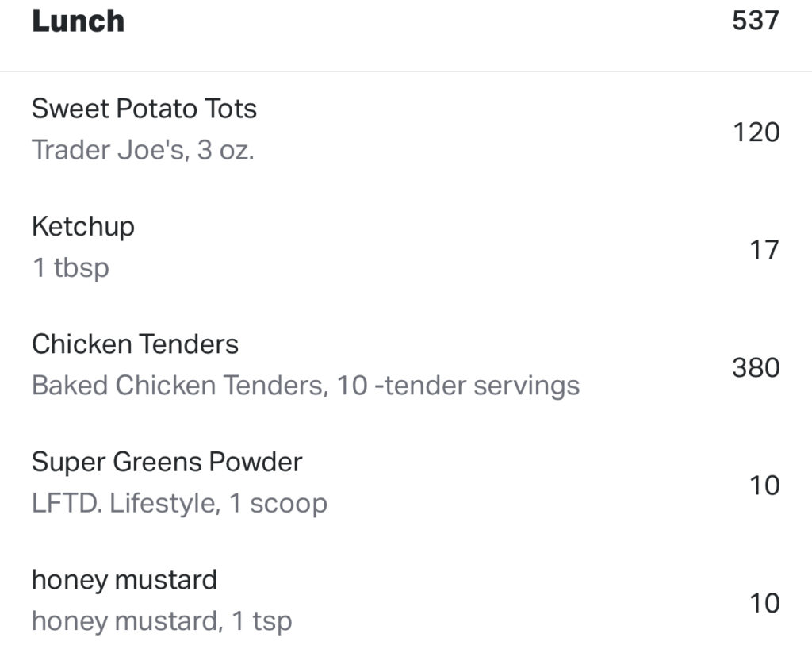Viewport: 812px width, 649px height.
Task: Select the Lunch total calories 537
Action: click(x=756, y=21)
